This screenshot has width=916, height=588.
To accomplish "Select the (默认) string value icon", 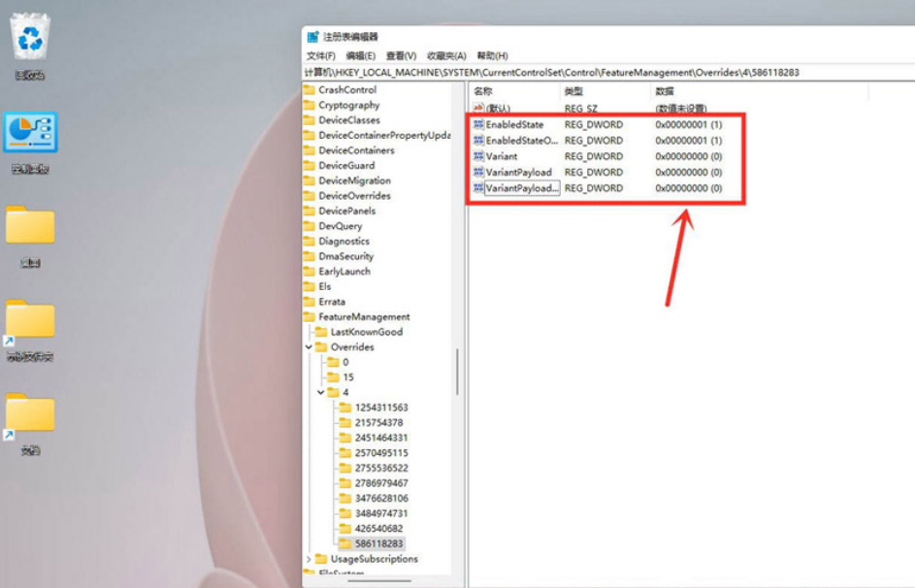I will [x=478, y=109].
